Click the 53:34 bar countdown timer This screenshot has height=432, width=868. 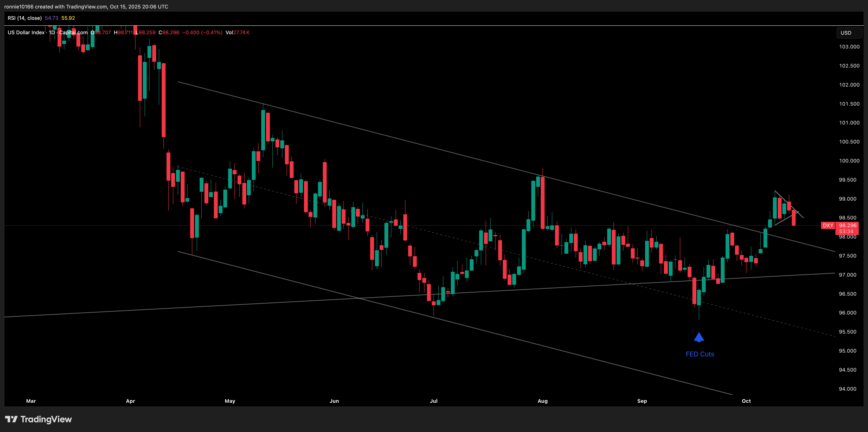tap(846, 231)
